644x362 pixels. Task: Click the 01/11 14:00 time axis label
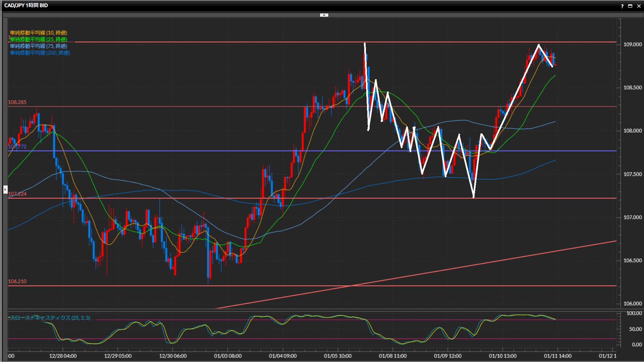click(x=557, y=356)
